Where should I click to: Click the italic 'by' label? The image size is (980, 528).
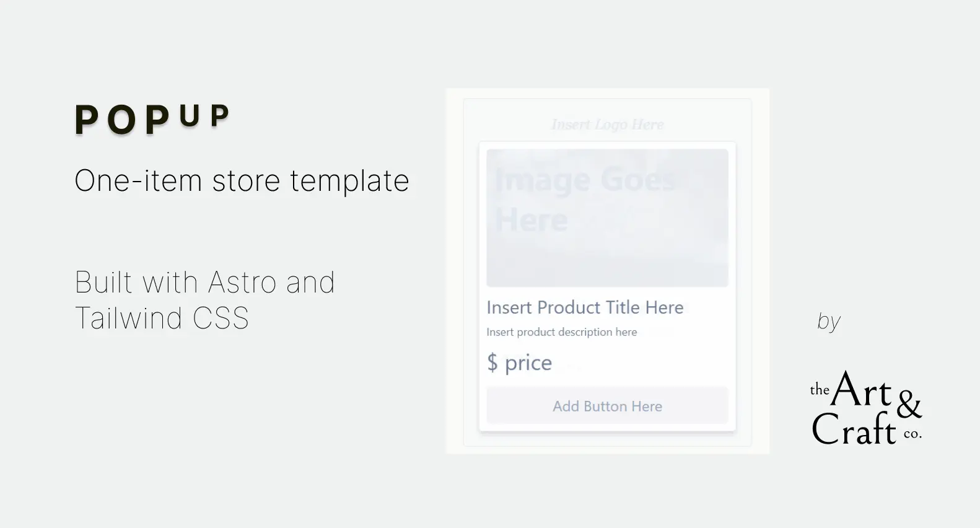click(x=829, y=321)
